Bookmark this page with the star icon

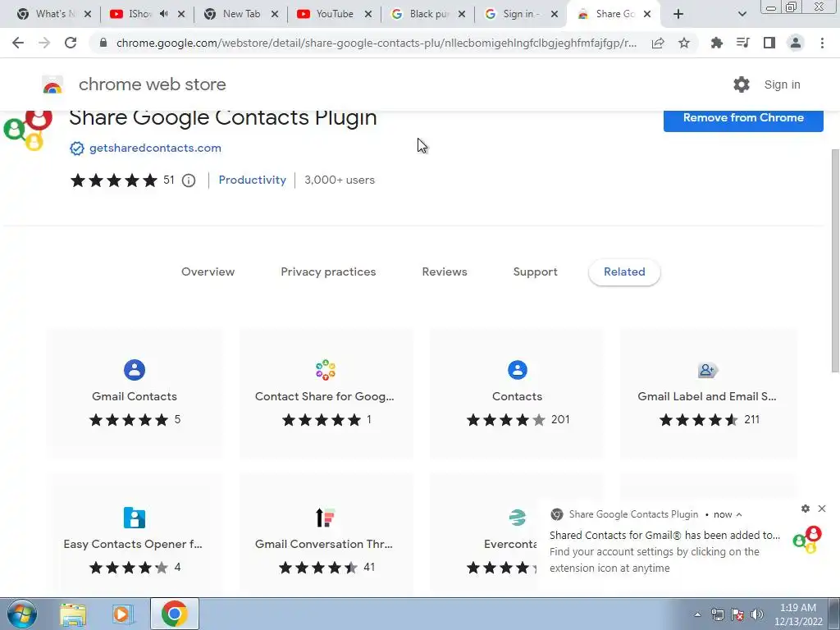684,43
